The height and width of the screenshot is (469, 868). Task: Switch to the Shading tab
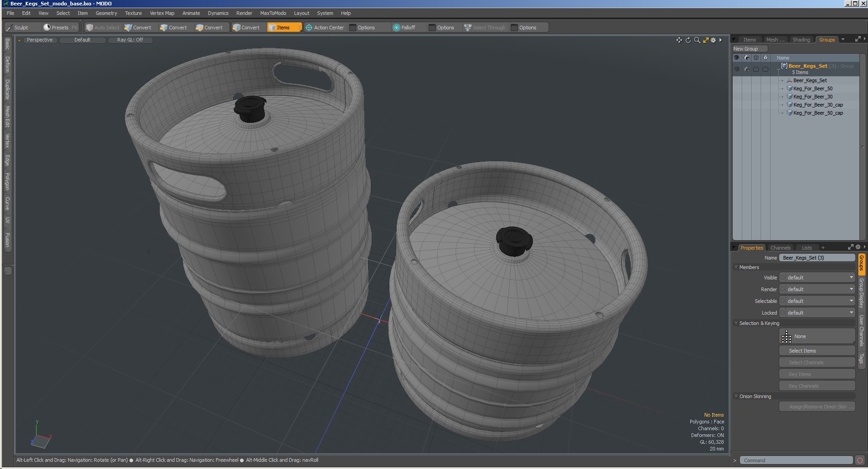(x=801, y=40)
